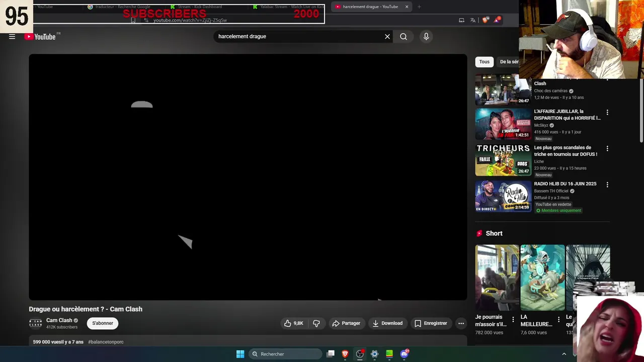The height and width of the screenshot is (362, 644).
Task: Click the browser cast/screen icon in address bar
Action: 461,20
